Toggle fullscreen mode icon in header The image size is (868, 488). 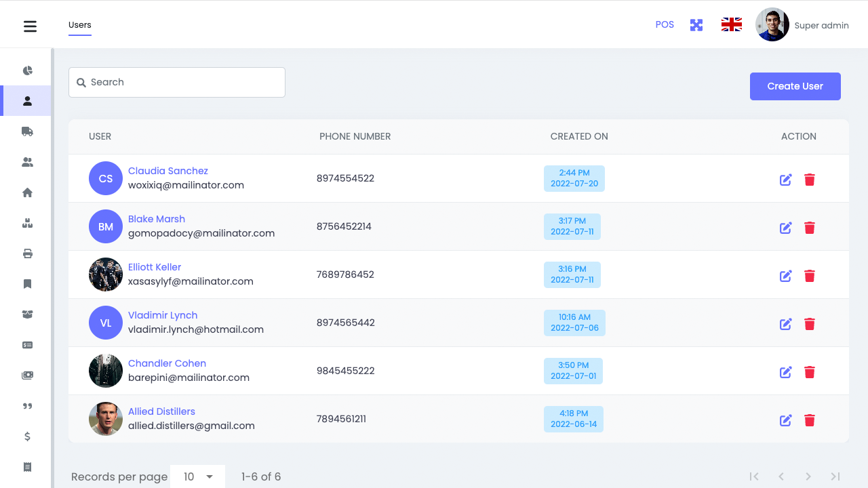coord(696,25)
